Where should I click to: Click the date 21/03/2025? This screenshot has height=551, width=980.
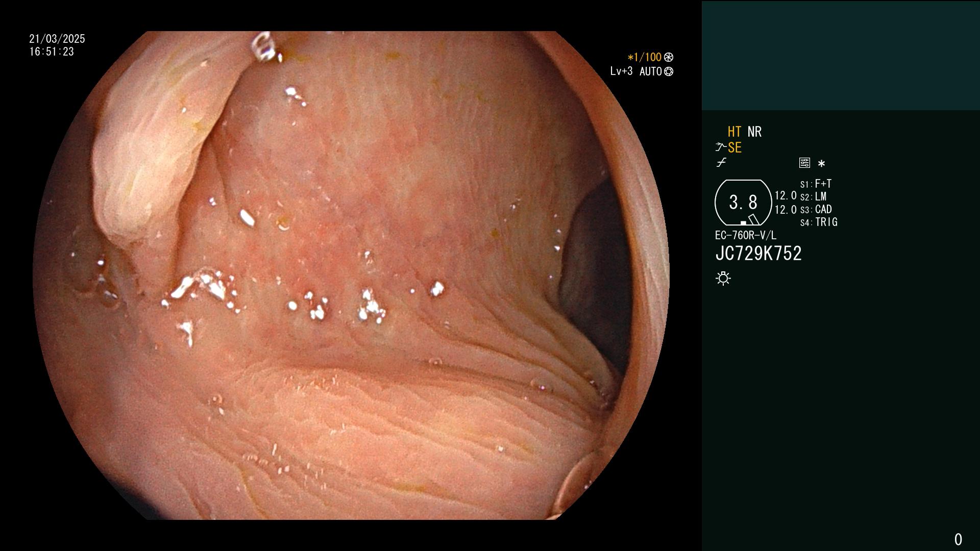pos(57,39)
